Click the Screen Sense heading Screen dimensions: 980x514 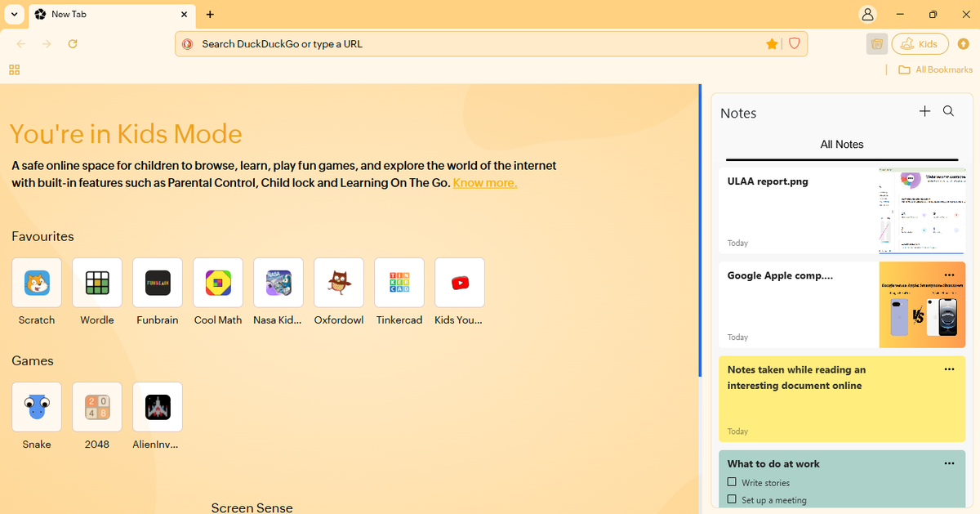(252, 507)
